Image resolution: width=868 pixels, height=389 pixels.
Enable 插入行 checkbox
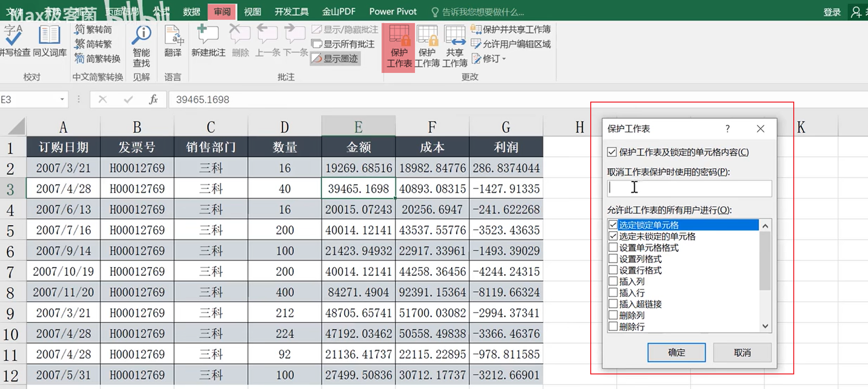click(x=613, y=293)
